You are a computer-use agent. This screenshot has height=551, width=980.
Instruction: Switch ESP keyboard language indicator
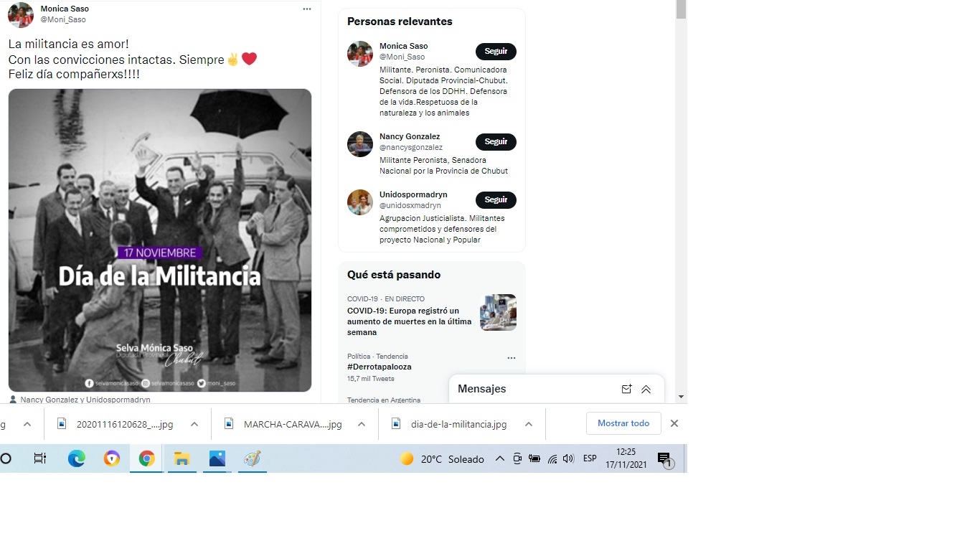pyautogui.click(x=590, y=458)
